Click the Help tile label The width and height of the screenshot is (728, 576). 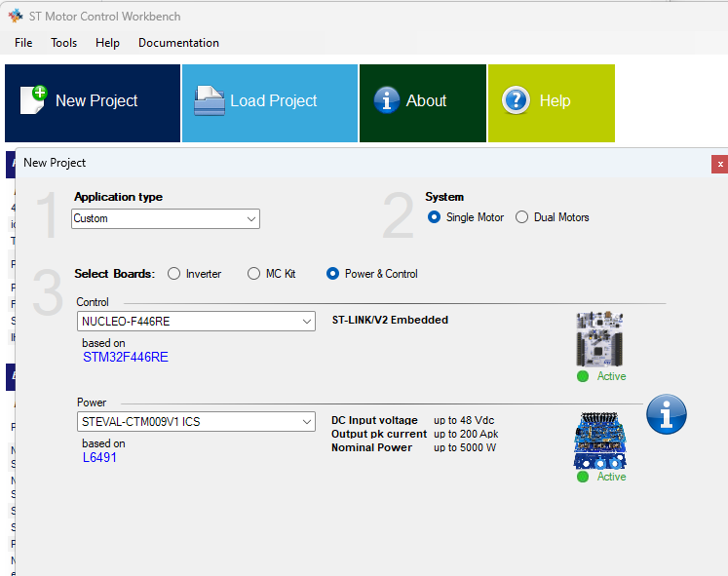tap(555, 100)
